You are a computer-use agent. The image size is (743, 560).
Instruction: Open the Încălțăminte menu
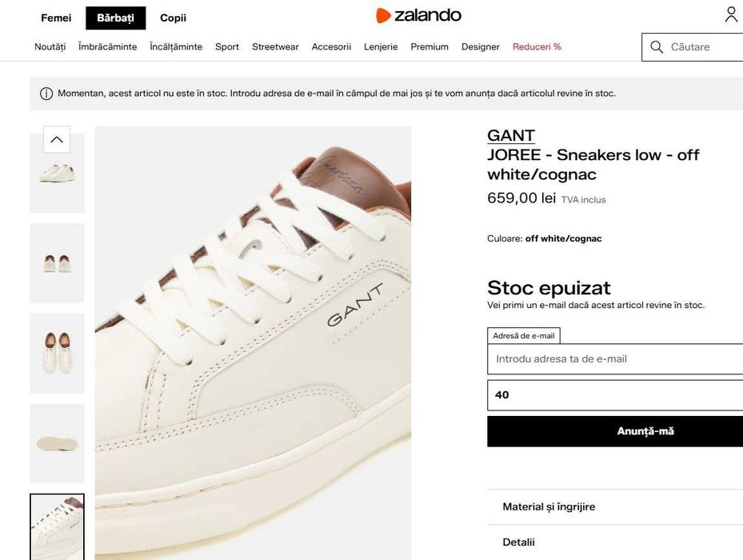[176, 46]
